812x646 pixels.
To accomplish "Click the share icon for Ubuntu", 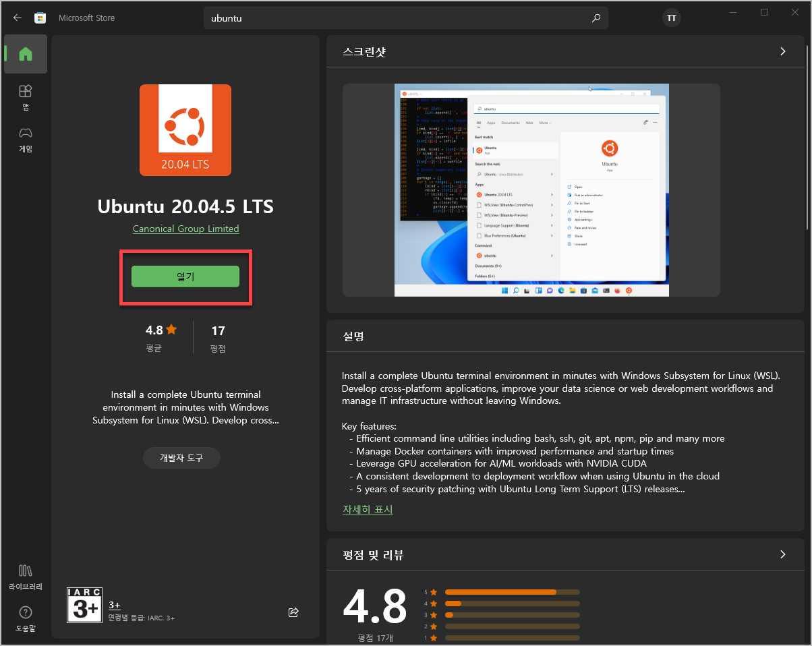I will click(293, 612).
